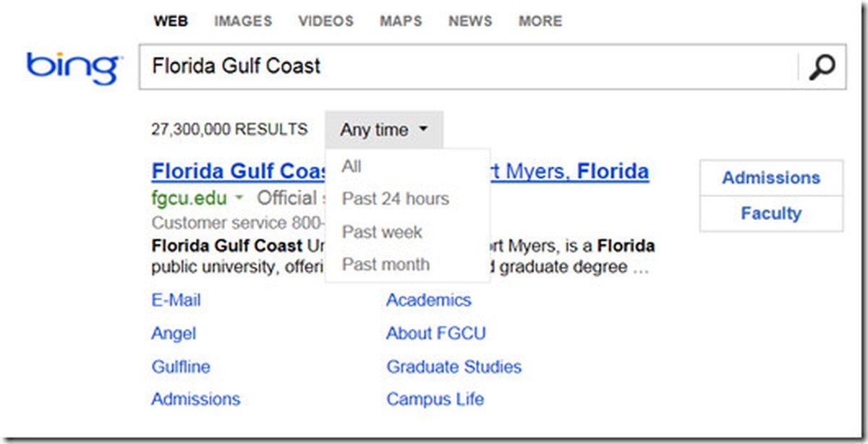Select the All option in time filter
This screenshot has height=444, width=868.
pyautogui.click(x=352, y=167)
